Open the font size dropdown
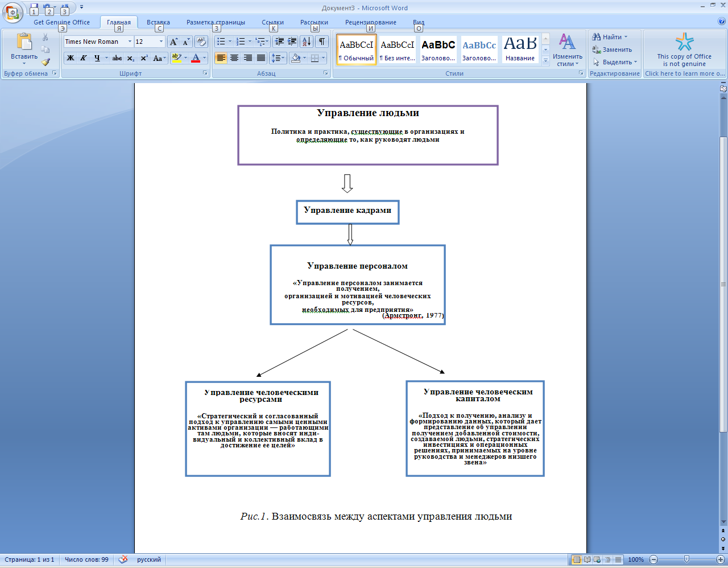The width and height of the screenshot is (728, 568). pyautogui.click(x=161, y=42)
